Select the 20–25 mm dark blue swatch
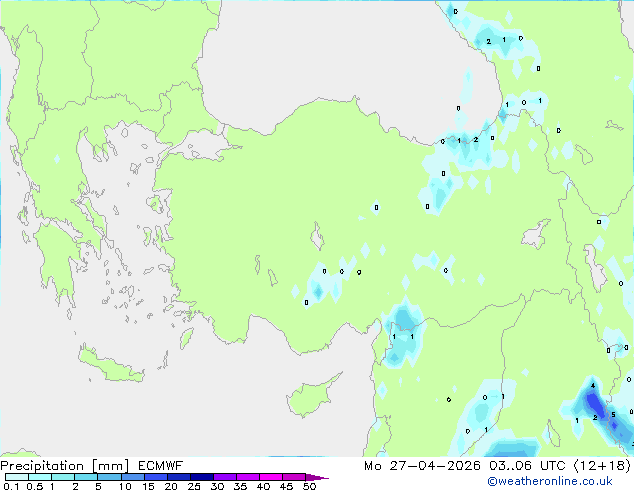 [x=179, y=477]
